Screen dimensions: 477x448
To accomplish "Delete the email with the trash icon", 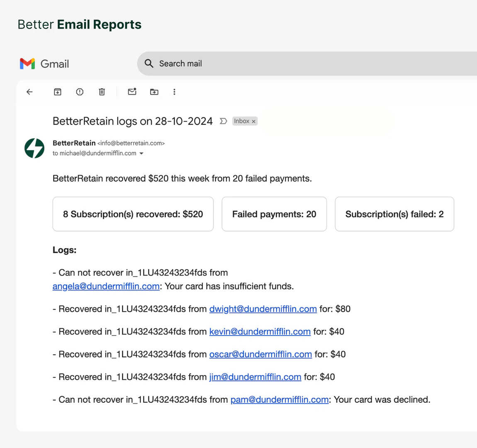I will point(102,92).
